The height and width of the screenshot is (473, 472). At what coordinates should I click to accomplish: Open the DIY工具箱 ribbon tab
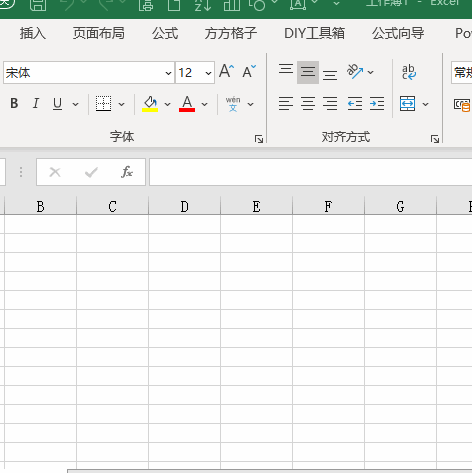pyautogui.click(x=314, y=33)
